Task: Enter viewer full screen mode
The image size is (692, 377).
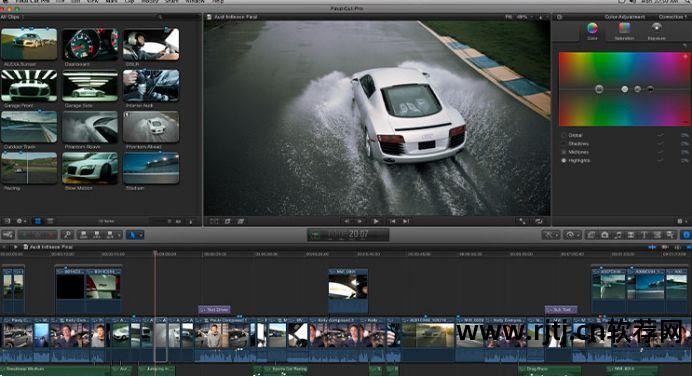Action: (523, 221)
